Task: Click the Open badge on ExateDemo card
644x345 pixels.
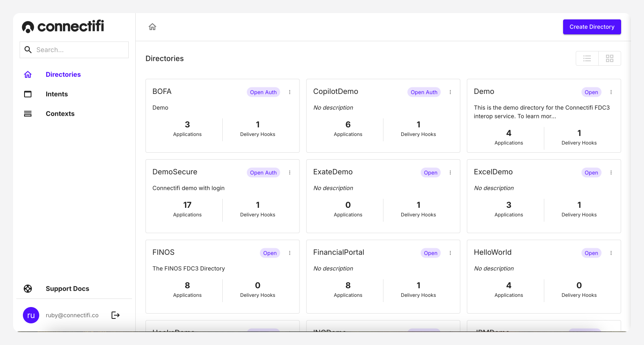Action: tap(431, 173)
